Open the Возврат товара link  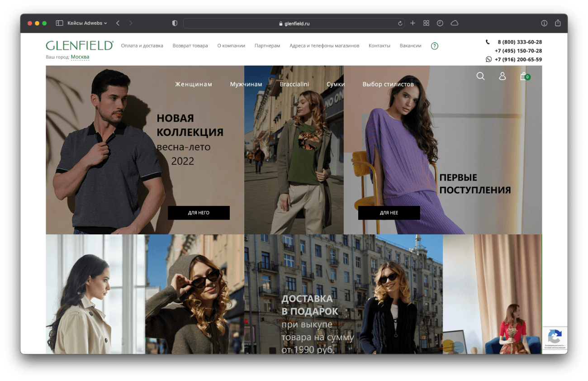point(190,46)
